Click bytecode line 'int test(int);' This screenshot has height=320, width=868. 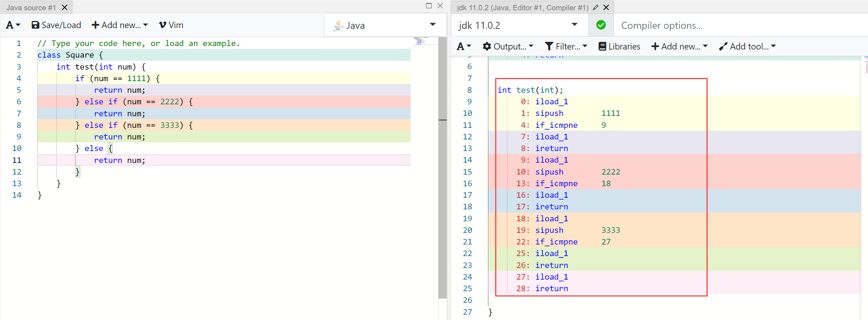tap(530, 90)
